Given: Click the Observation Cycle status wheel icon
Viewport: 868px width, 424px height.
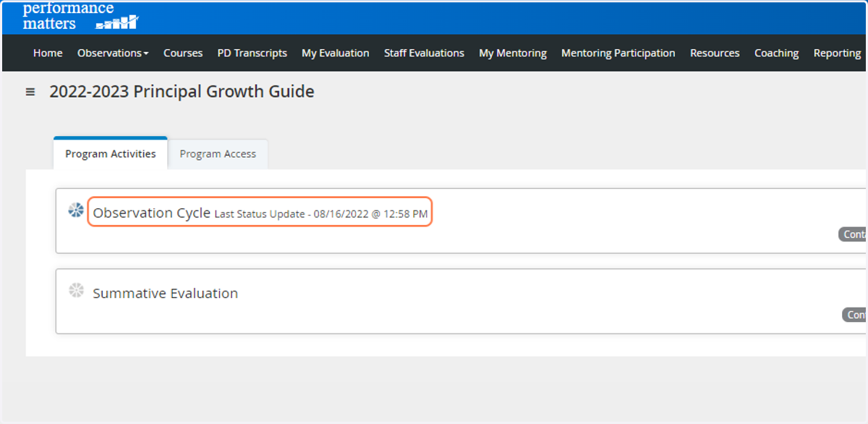Looking at the screenshot, I should (76, 211).
